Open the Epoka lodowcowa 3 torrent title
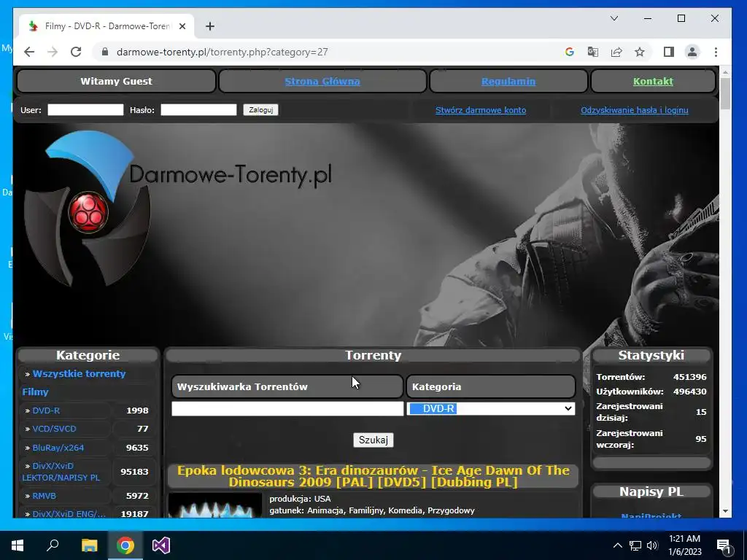This screenshot has width=747, height=560. point(373,476)
